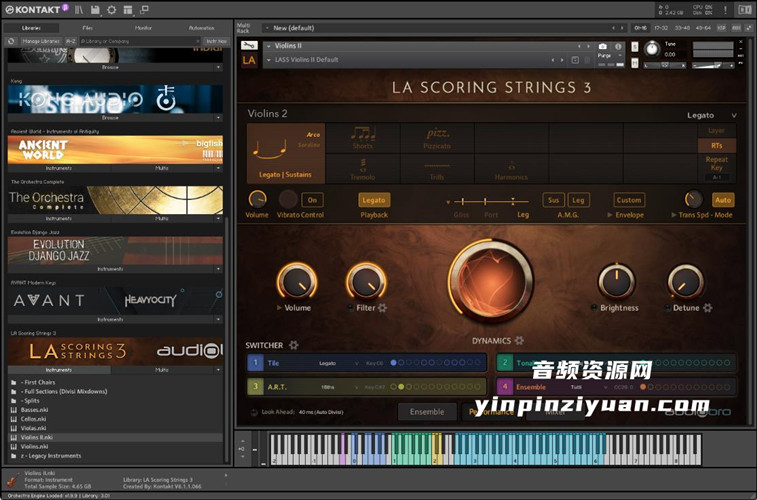Click the exclamation warning icon
The height and width of the screenshot is (500, 757).
click(725, 10)
